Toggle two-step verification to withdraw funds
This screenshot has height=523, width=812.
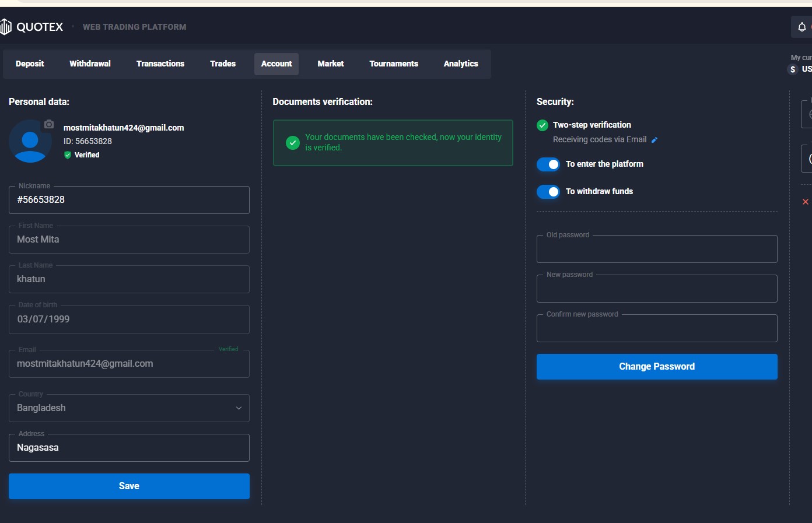pyautogui.click(x=548, y=192)
